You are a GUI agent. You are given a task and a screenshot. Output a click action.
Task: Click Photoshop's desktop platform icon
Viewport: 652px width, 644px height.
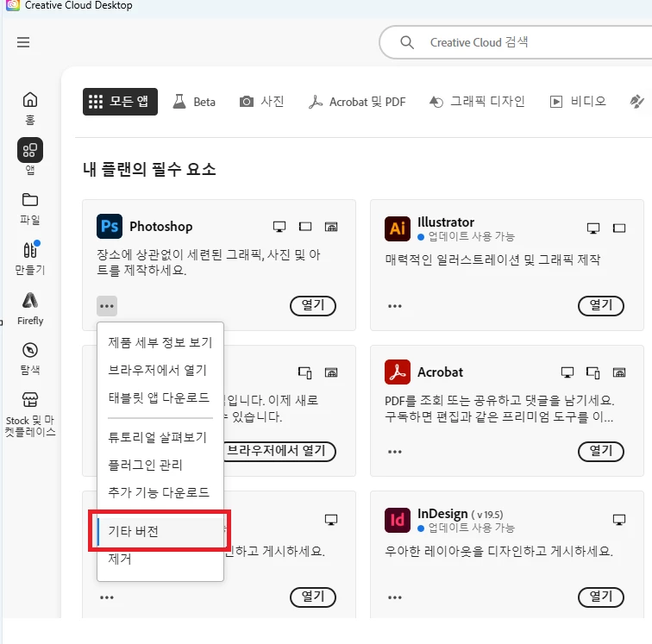click(x=279, y=227)
